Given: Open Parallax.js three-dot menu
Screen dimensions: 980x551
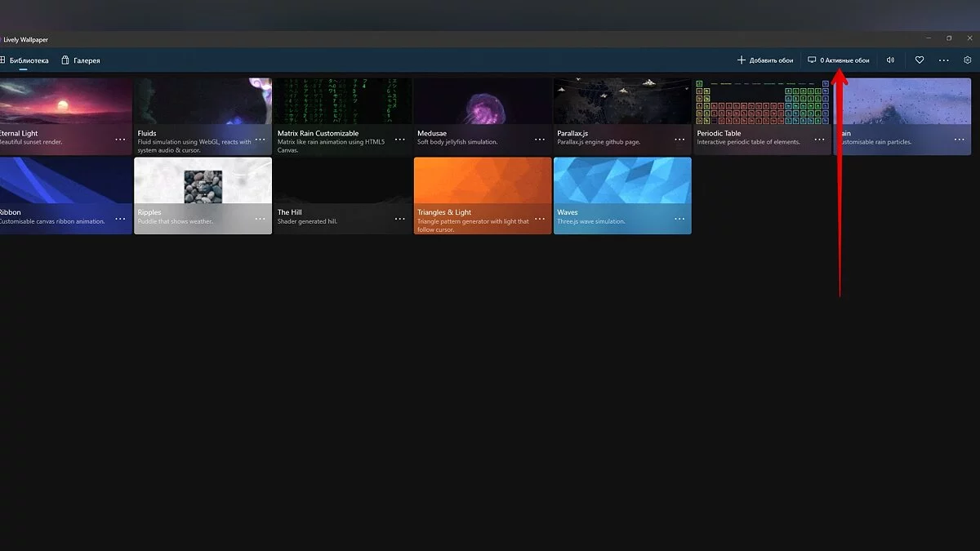Looking at the screenshot, I should tap(679, 140).
